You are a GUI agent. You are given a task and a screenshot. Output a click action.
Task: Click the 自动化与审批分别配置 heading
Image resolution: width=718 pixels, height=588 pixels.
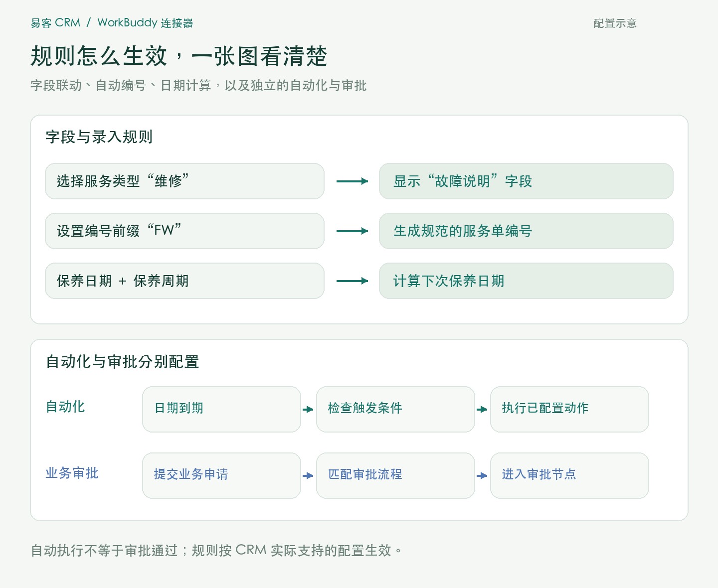[122, 361]
